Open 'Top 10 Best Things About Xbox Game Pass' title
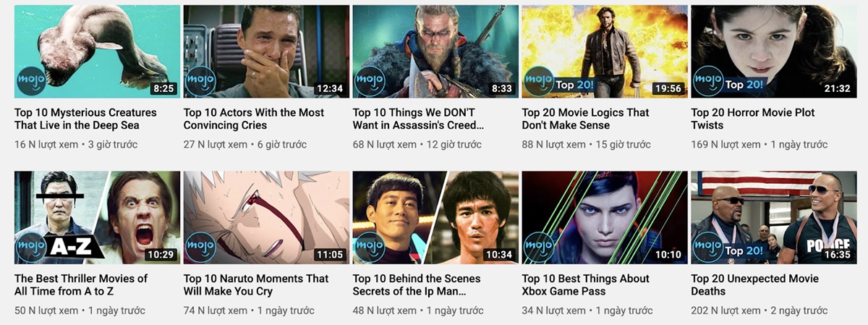Image resolution: width=868 pixels, height=325 pixels. tap(586, 284)
